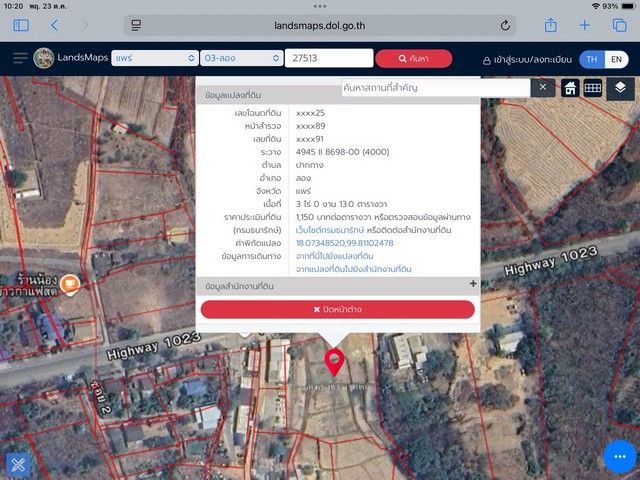This screenshot has width=640, height=480.
Task: Switch language to TH
Action: (593, 59)
